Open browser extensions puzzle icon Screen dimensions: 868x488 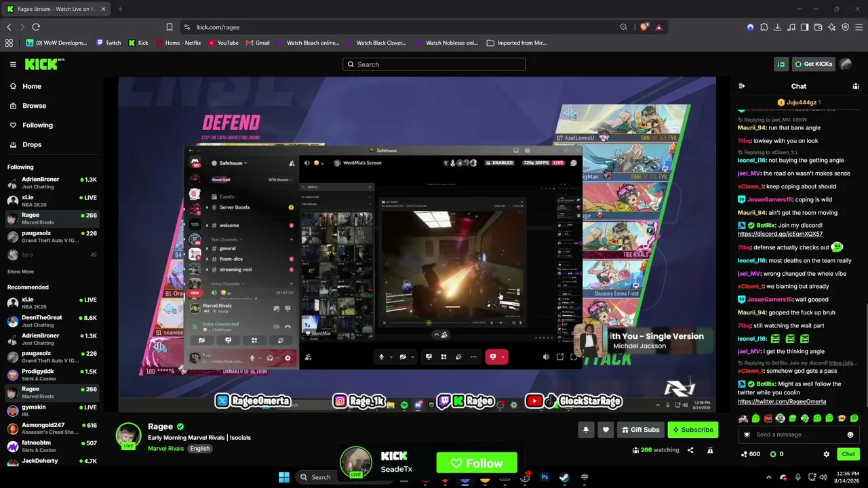[764, 27]
